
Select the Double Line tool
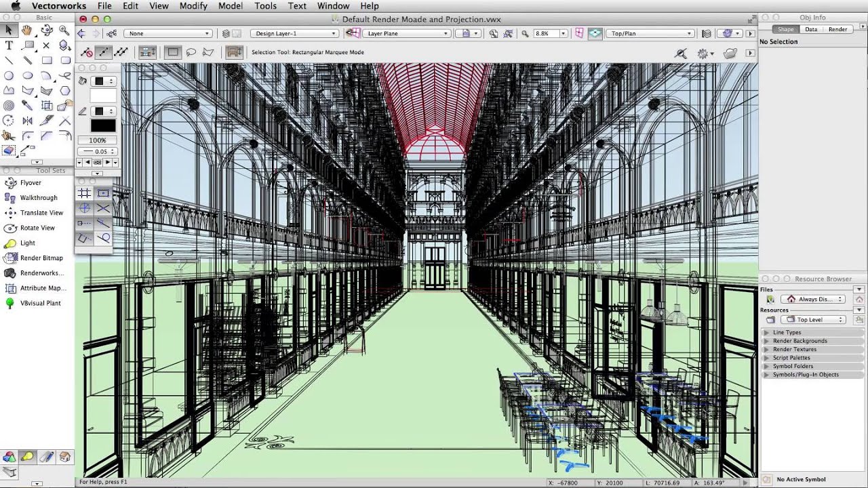pos(28,60)
